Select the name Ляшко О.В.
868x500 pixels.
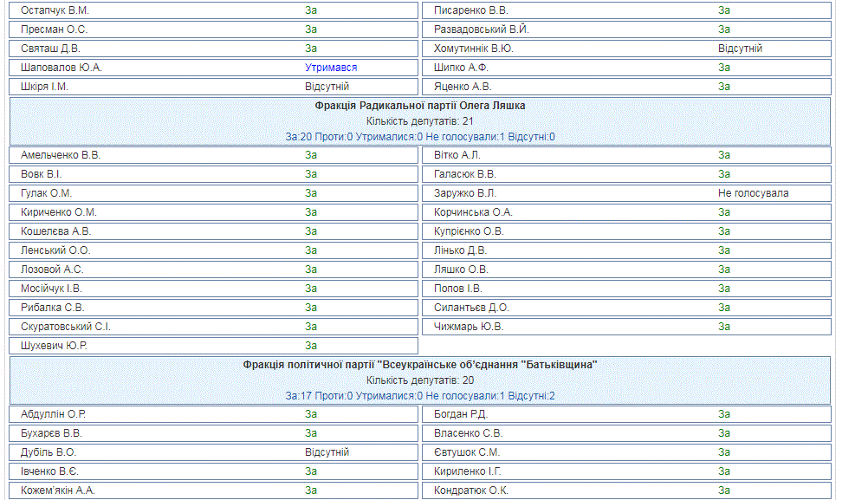461,269
